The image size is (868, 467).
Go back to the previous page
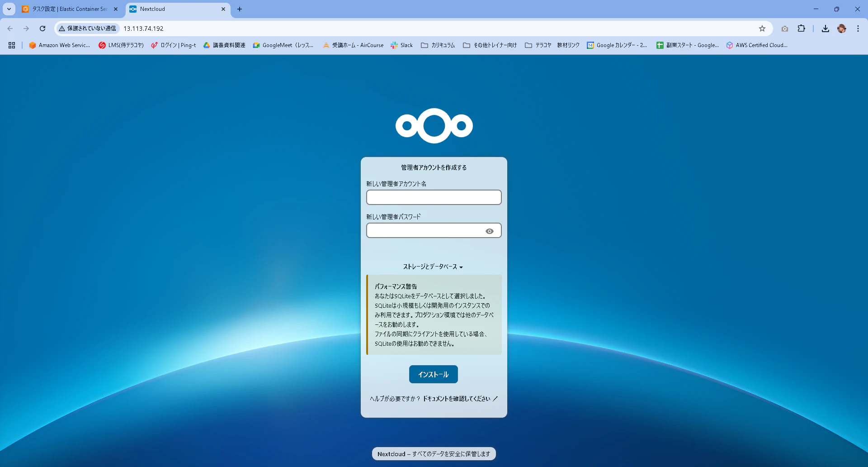tap(10, 29)
